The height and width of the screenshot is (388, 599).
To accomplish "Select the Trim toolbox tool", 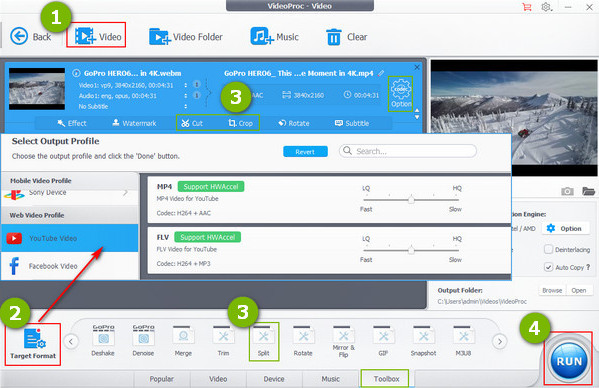I will [x=223, y=341].
